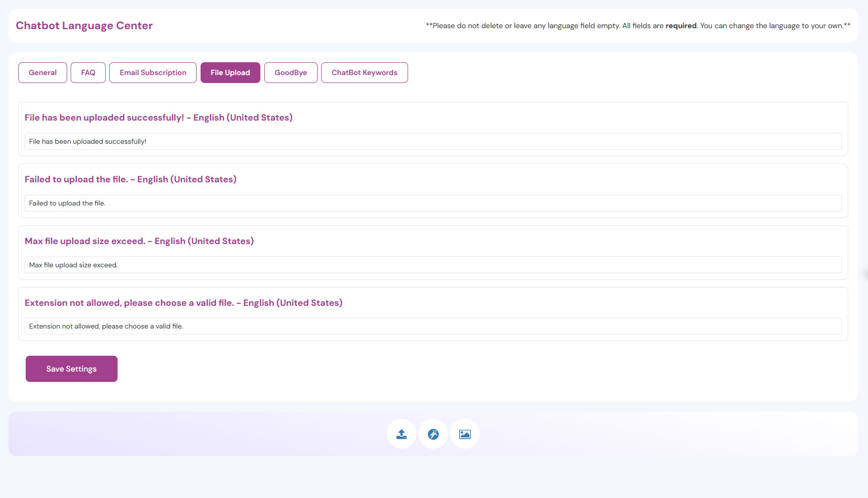Select the File Upload tab

(230, 73)
